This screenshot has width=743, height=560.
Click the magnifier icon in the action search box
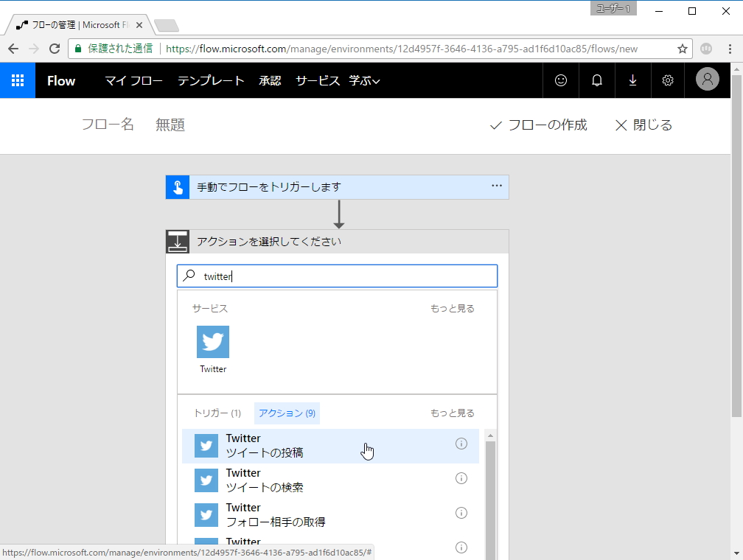coord(189,276)
